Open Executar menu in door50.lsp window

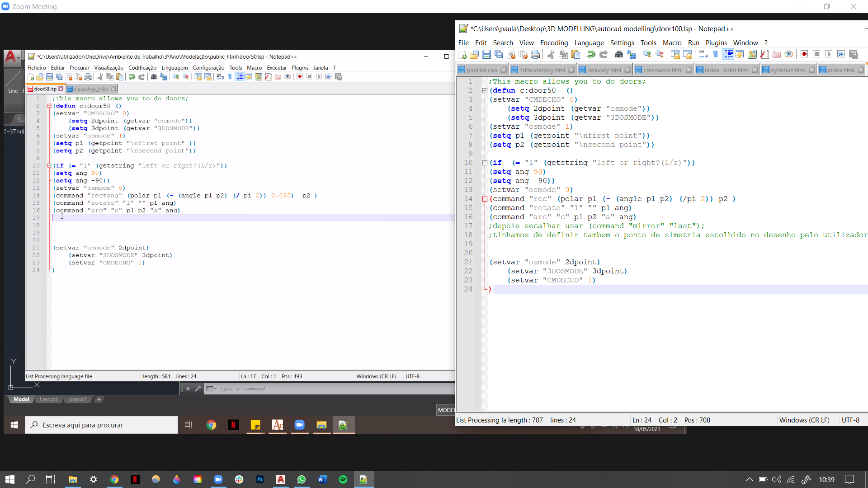[277, 68]
